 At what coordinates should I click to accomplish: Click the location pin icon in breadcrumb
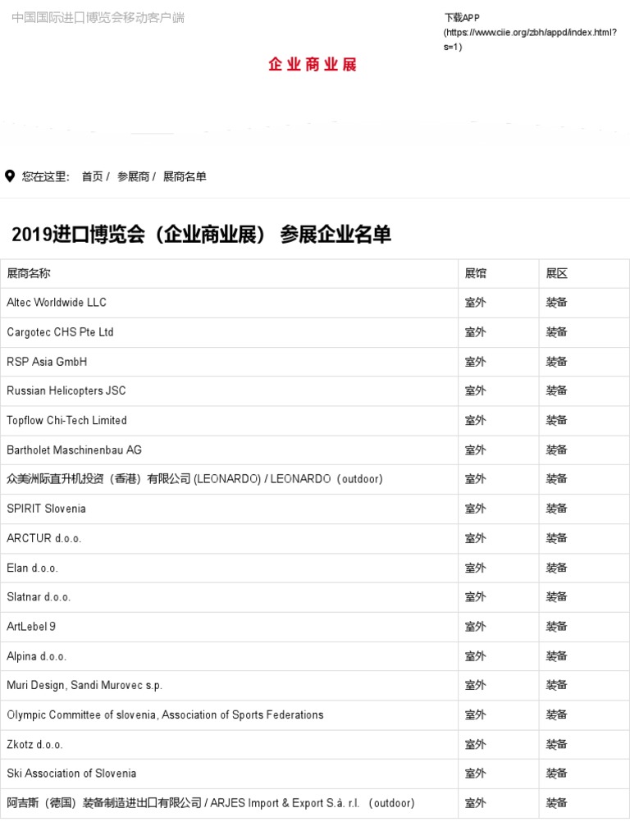pyautogui.click(x=10, y=176)
